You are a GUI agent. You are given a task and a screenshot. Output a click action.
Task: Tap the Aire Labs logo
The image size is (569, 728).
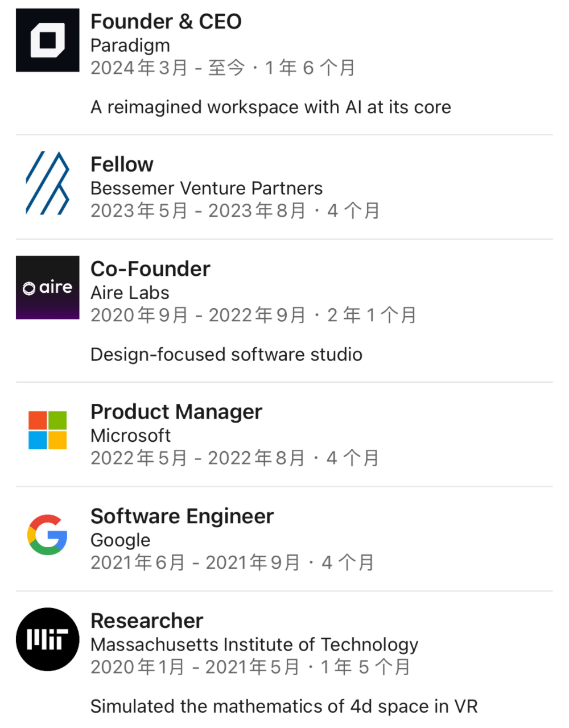point(47,287)
